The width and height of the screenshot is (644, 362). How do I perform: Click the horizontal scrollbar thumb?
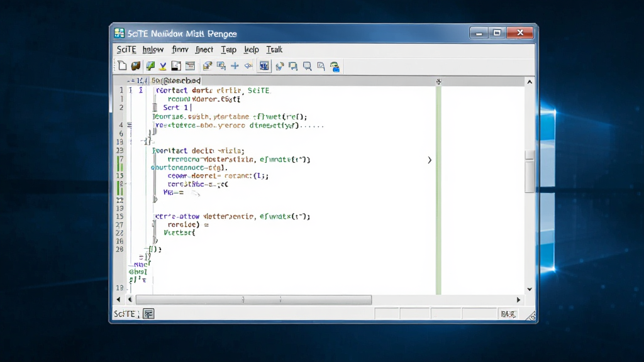(254, 300)
